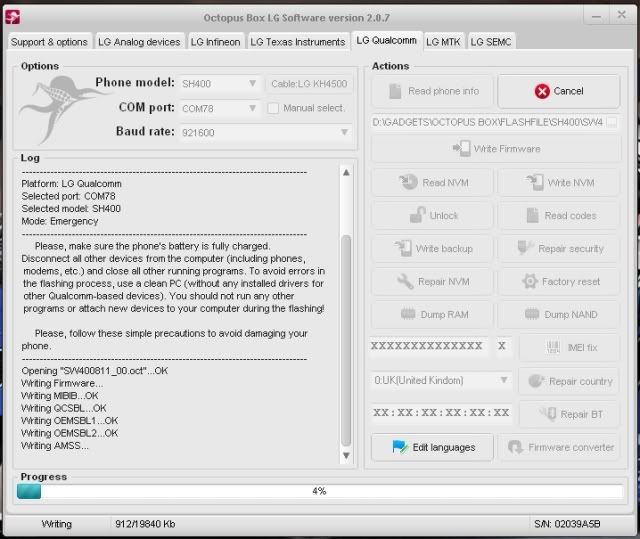The height and width of the screenshot is (539, 640).
Task: Click the "S/N: 02039A5B" status text
Action: tap(567, 524)
